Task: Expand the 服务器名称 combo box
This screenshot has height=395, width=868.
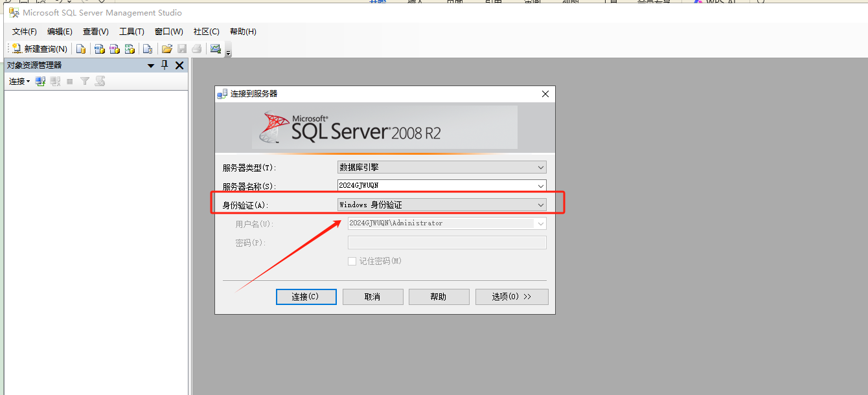Action: point(541,186)
